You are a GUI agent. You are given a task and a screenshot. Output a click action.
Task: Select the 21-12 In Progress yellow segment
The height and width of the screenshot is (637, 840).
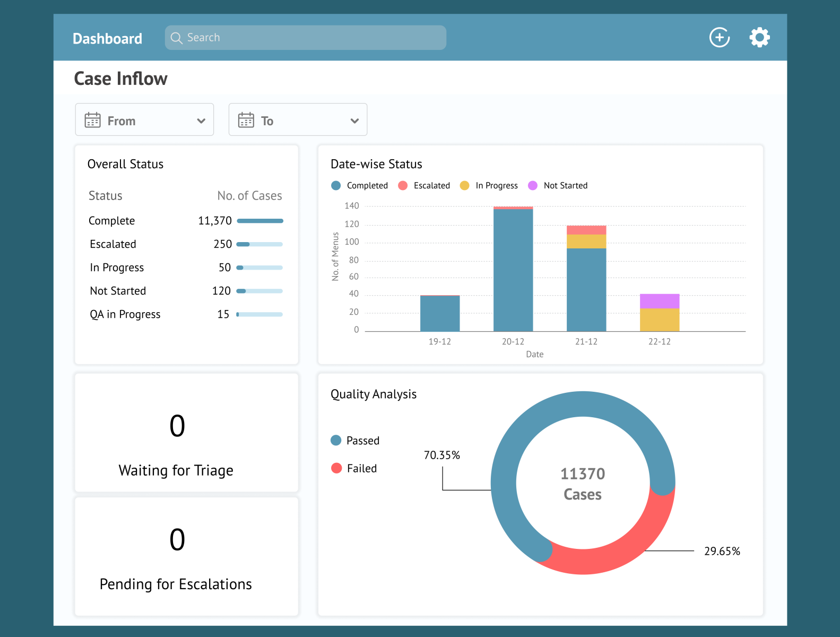click(x=586, y=242)
